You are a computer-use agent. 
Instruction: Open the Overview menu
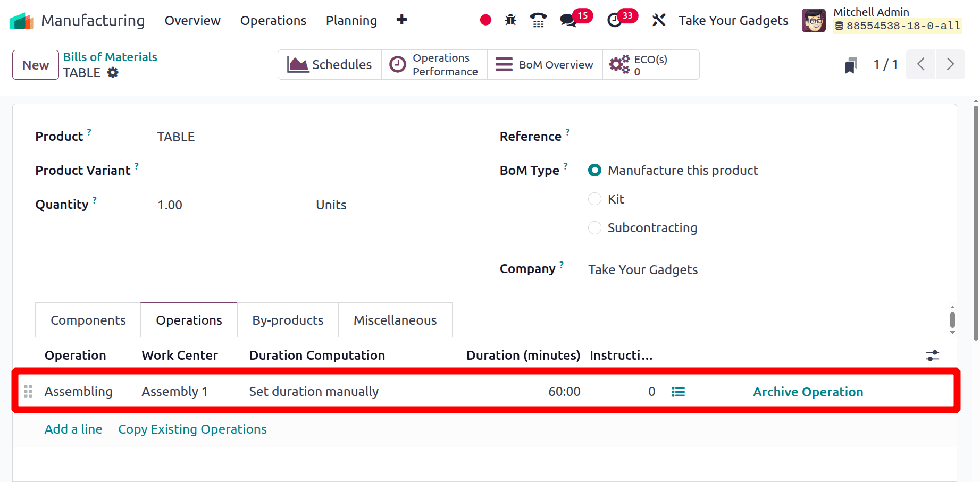[192, 20]
